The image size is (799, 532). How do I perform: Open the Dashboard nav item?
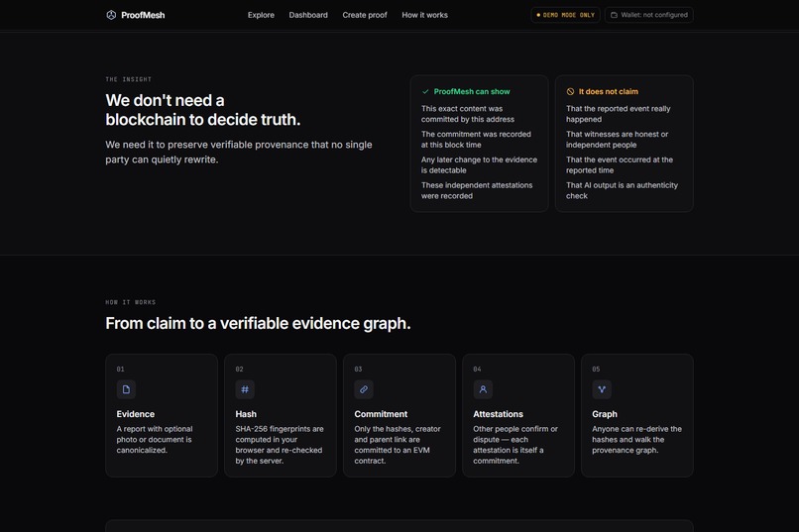308,15
